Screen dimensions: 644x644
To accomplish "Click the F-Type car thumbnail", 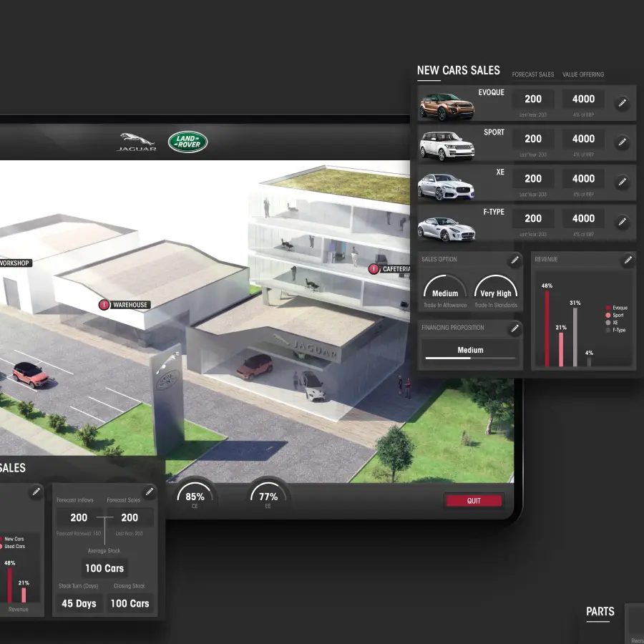I will coord(447,229).
